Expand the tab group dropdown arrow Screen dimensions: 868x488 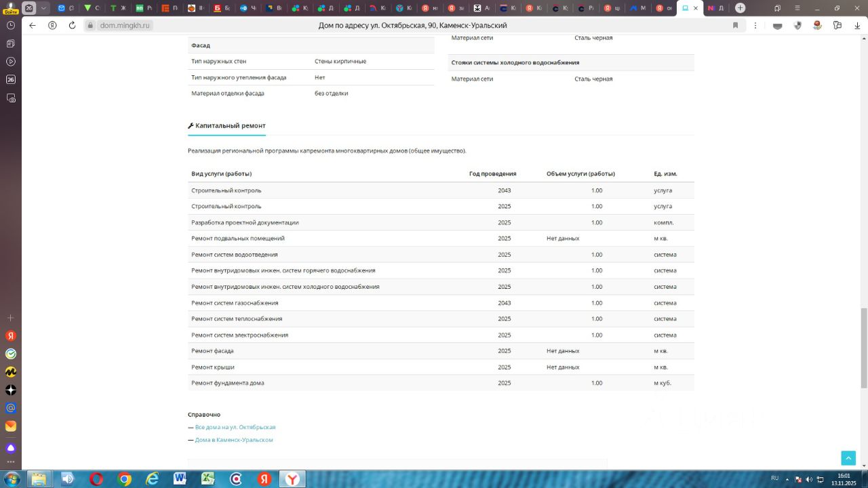coord(44,8)
